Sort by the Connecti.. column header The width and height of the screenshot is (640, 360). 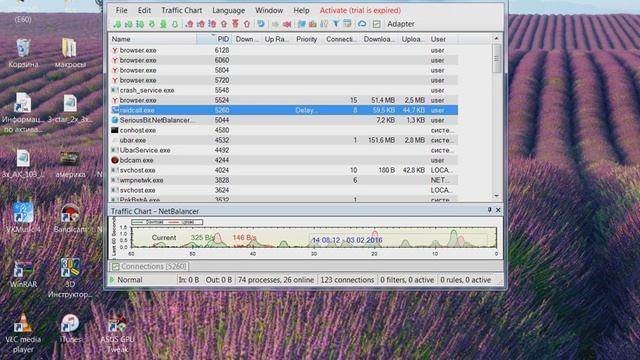pyautogui.click(x=341, y=39)
